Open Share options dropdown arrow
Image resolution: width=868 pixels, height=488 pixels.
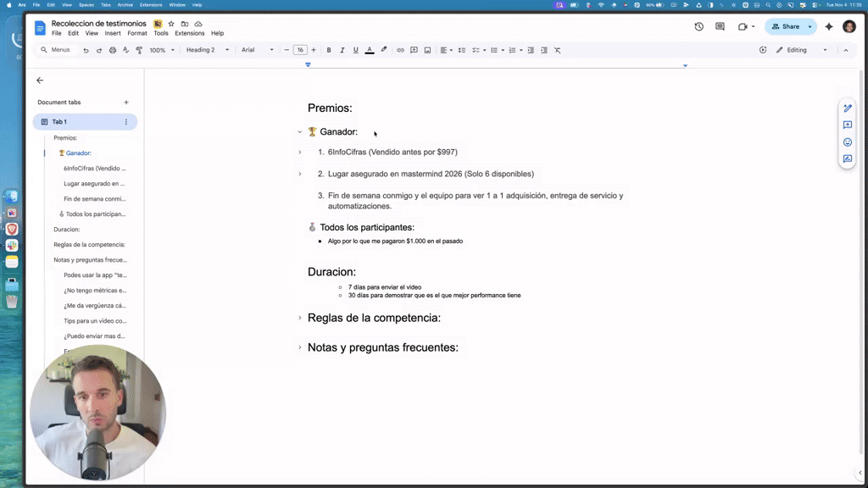pos(810,26)
